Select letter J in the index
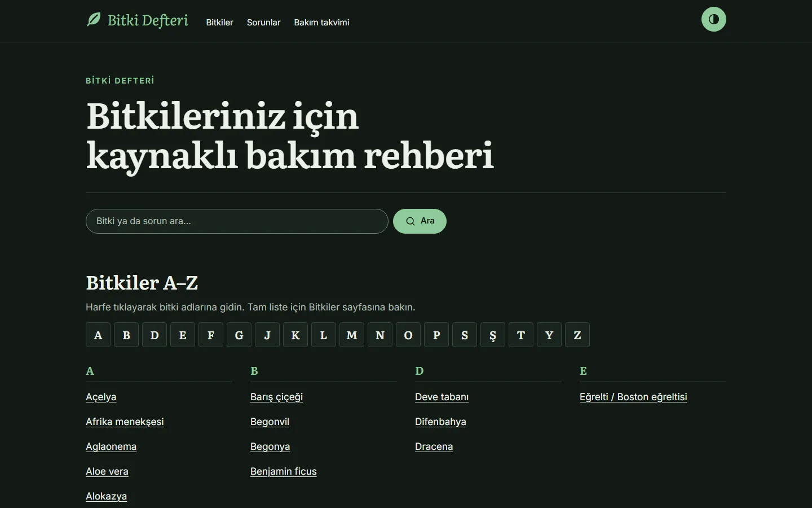This screenshot has width=812, height=508. (267, 335)
